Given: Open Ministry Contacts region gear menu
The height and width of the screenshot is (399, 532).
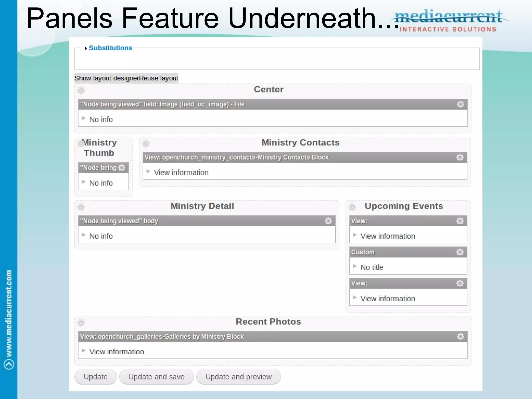Looking at the screenshot, I should coord(146,143).
